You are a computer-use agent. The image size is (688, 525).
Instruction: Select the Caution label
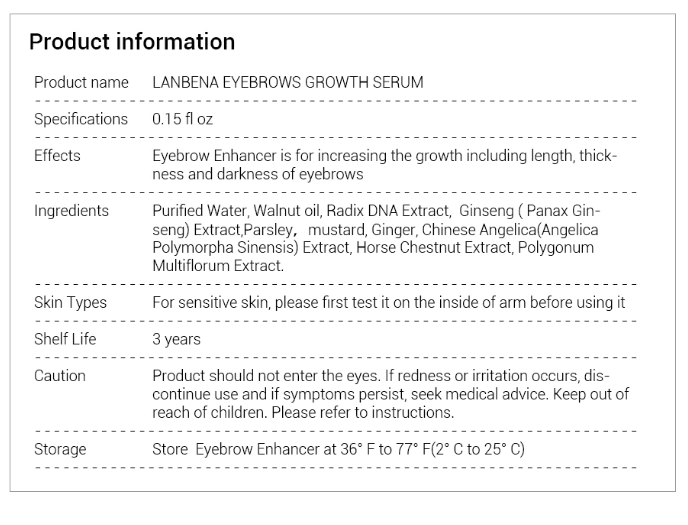coord(60,376)
